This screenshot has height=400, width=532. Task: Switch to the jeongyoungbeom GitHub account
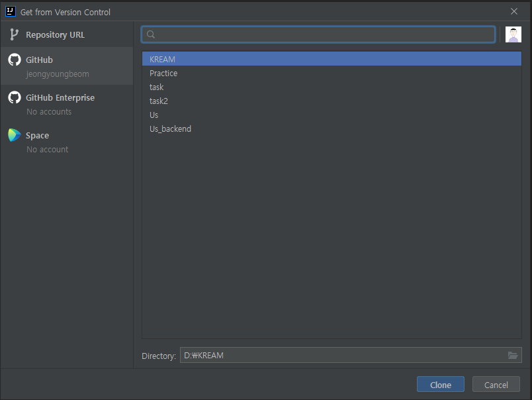tap(58, 74)
